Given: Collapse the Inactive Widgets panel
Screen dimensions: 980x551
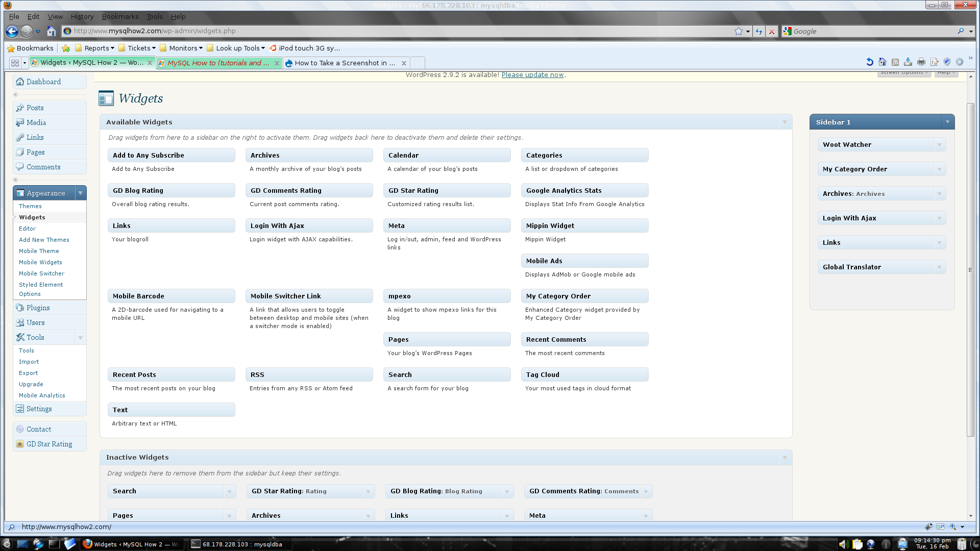Looking at the screenshot, I should point(785,458).
